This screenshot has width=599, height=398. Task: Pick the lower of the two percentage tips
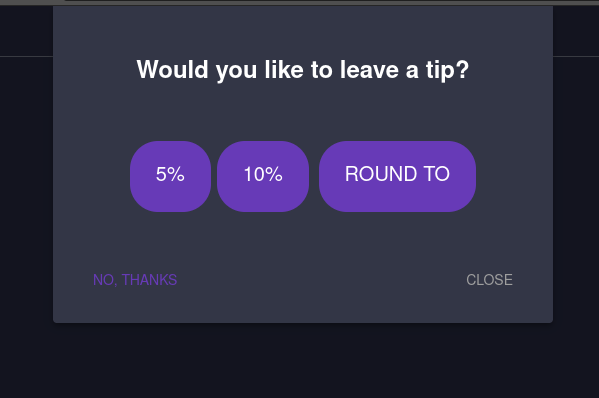click(x=170, y=176)
